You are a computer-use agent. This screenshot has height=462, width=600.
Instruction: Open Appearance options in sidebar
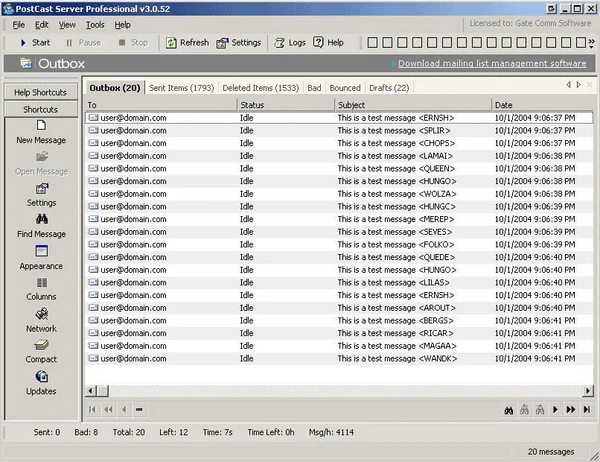pos(41,258)
